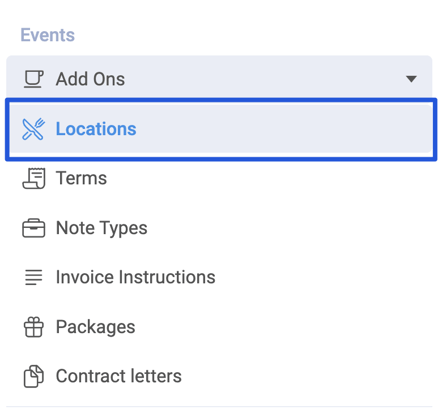Click empty space right of Packages label
Screen dimensions: 442x414
tap(283, 327)
